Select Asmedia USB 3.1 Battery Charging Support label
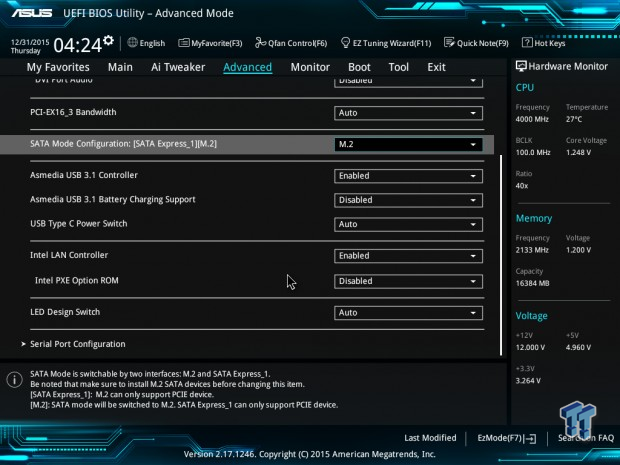The width and height of the screenshot is (620, 465). (113, 199)
